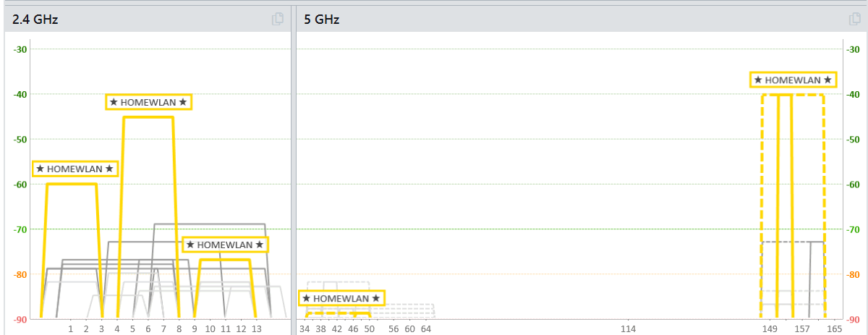Click the -90 label on the 2.4 GHz signal axis
Screen dimensions: 868x335
pos(20,319)
